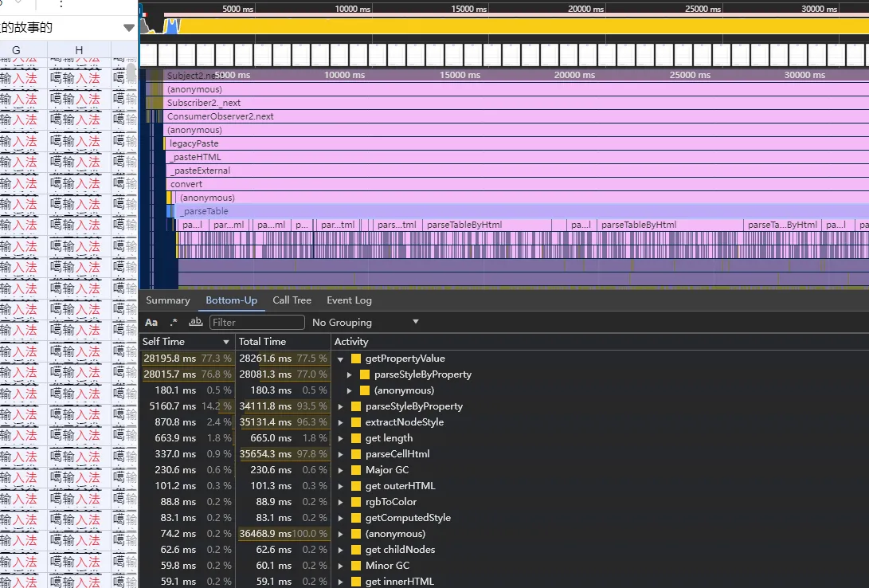Expand the extractNodeStyle activity row
869x588 pixels.
point(341,422)
